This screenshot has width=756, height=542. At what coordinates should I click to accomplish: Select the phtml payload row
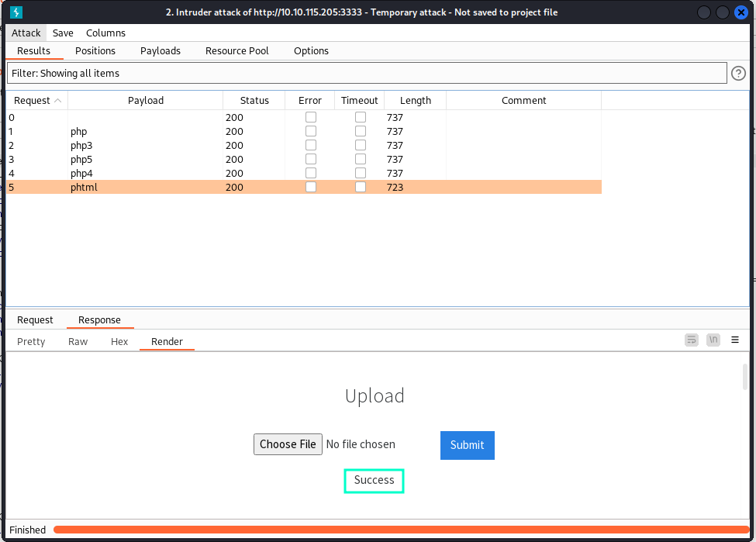coord(304,187)
